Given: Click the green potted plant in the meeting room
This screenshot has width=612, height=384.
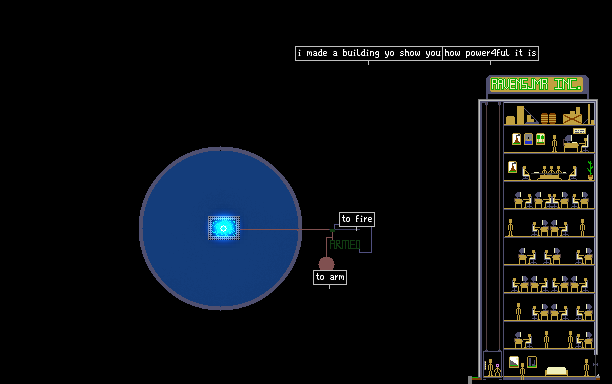Looking at the screenshot, I should pyautogui.click(x=590, y=170).
